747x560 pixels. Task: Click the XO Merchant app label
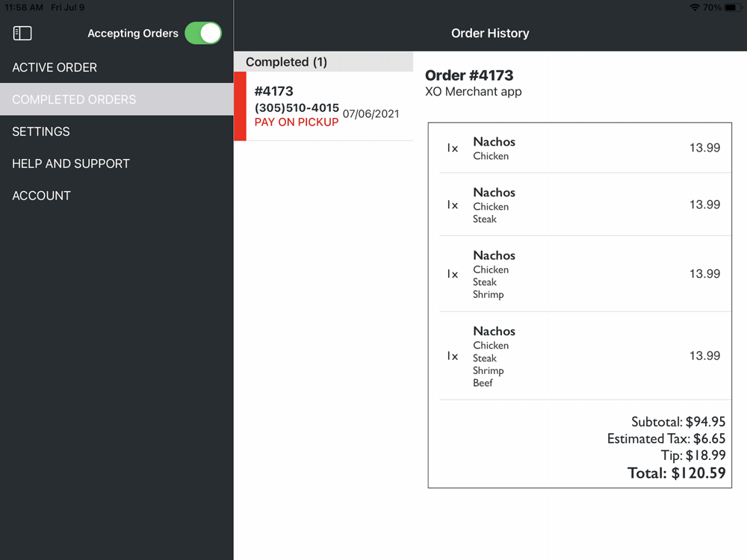coord(473,91)
